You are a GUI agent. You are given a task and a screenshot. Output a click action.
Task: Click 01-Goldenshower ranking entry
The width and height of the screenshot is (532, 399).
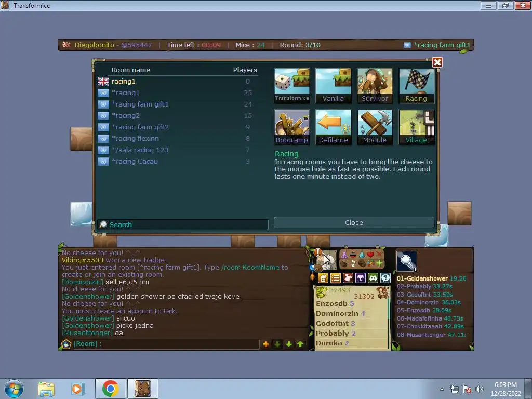click(x=432, y=278)
